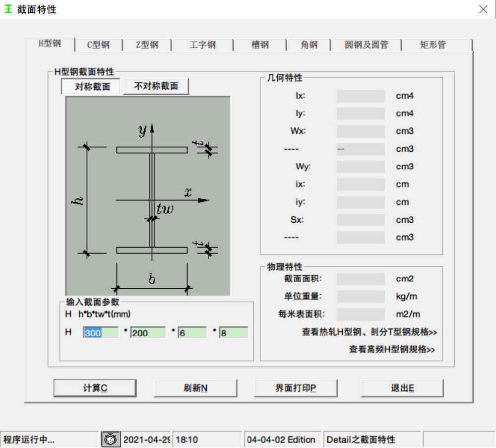496x448 pixels.
Task: Click the 计算C button
Action: [x=95, y=388]
